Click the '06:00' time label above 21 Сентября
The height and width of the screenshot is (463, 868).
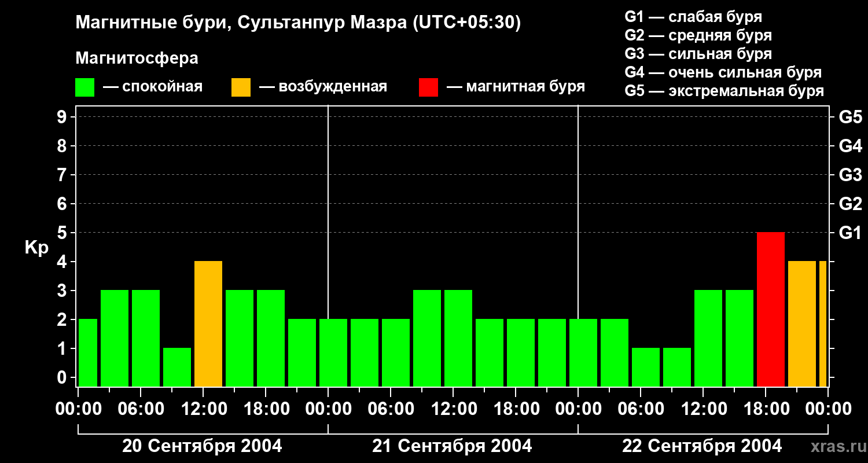pyautogui.click(x=391, y=409)
